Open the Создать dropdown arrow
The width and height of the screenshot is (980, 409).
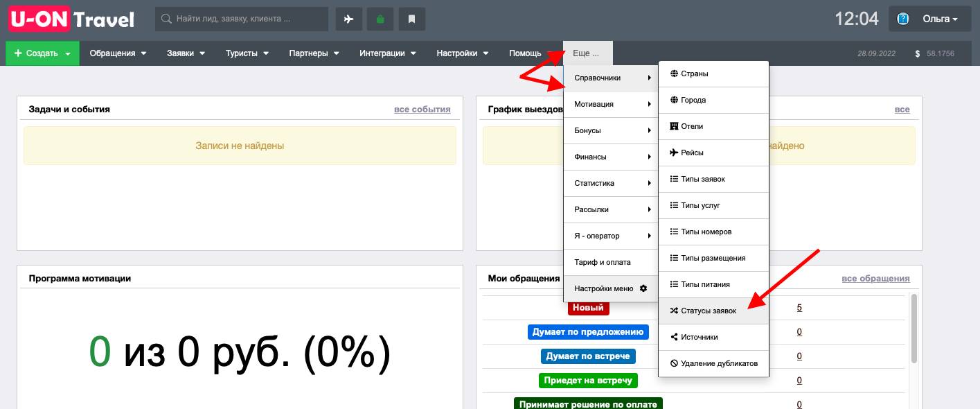pos(68,54)
